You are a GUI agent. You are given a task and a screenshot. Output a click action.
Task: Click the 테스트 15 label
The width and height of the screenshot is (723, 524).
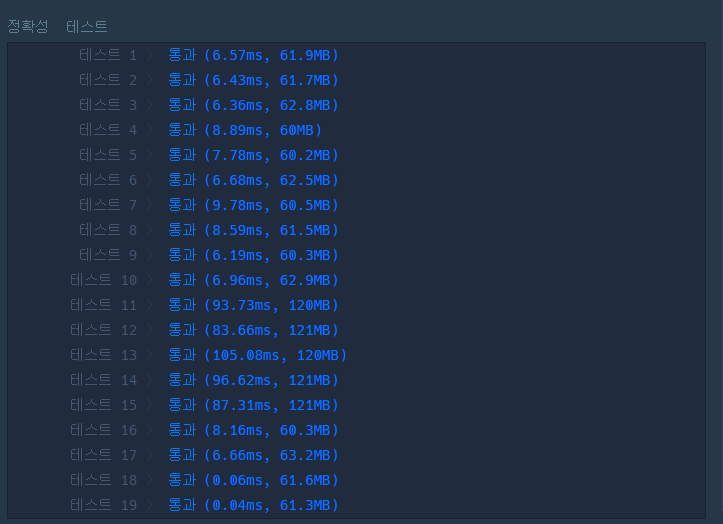point(104,404)
